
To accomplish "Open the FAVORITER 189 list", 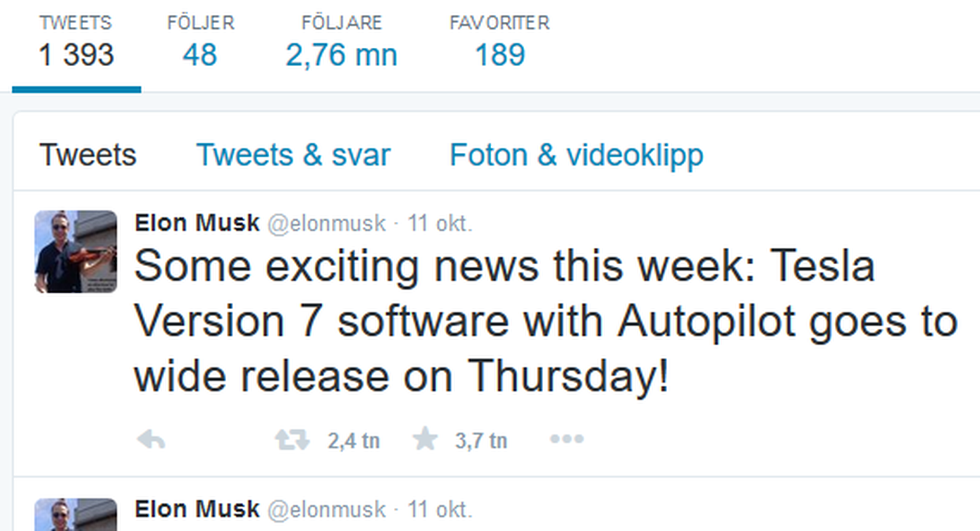I will click(499, 42).
